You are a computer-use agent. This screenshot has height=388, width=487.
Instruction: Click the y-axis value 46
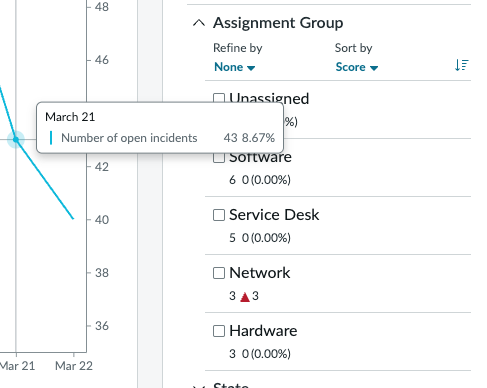click(102, 60)
